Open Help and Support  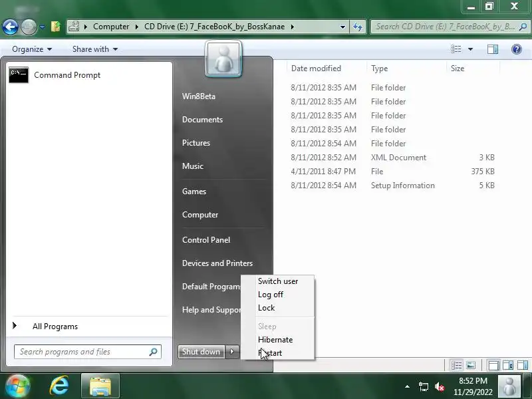[x=210, y=310]
